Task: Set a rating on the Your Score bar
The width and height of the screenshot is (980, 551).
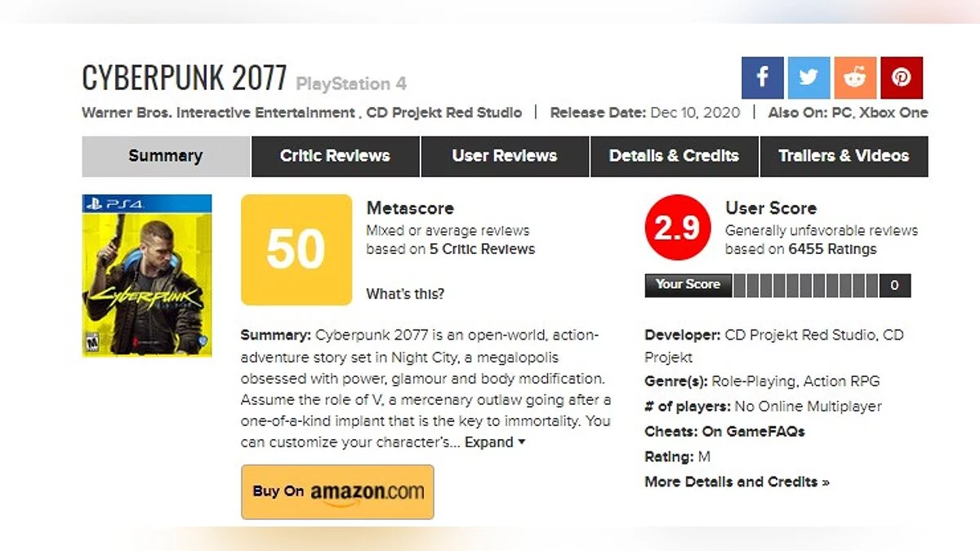Action: tap(805, 285)
